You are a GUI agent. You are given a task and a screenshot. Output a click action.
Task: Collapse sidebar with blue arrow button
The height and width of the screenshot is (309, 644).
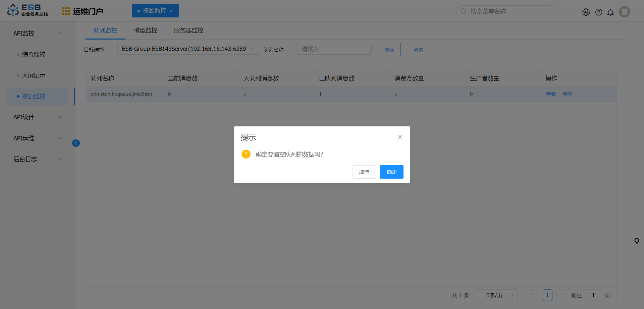tap(76, 143)
